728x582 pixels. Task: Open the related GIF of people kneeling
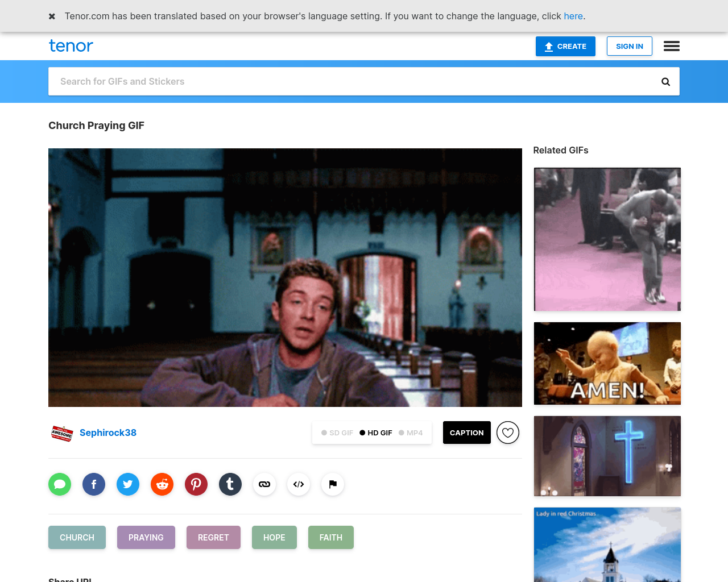(x=607, y=239)
